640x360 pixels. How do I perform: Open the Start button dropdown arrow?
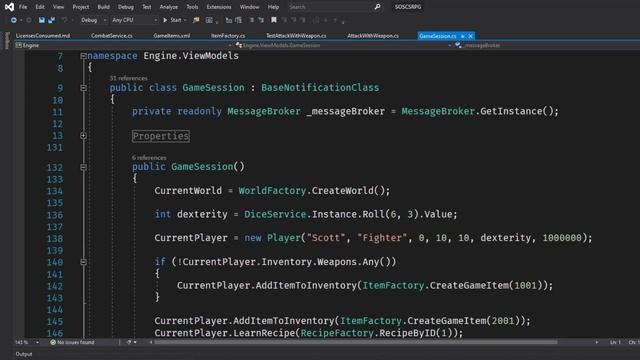click(185, 20)
